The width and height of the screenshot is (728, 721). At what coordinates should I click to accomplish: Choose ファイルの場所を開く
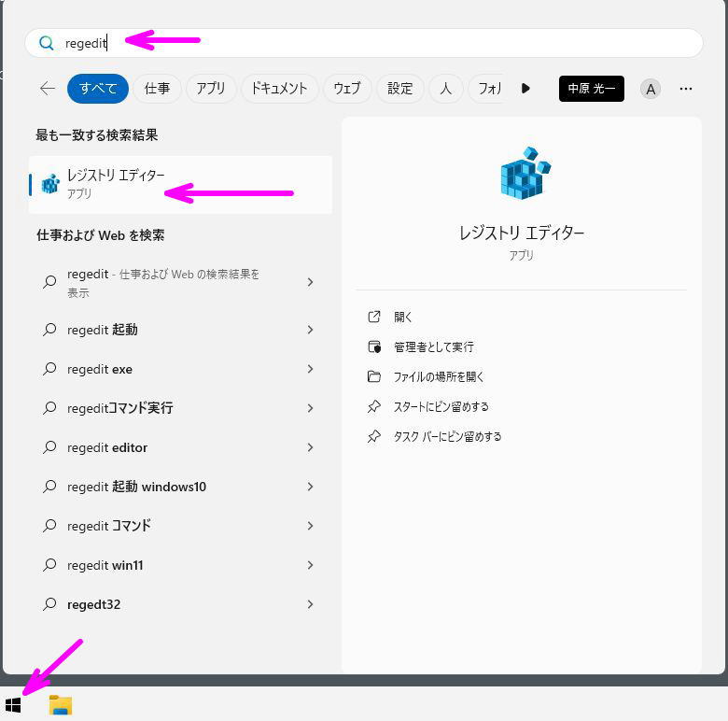[439, 376]
